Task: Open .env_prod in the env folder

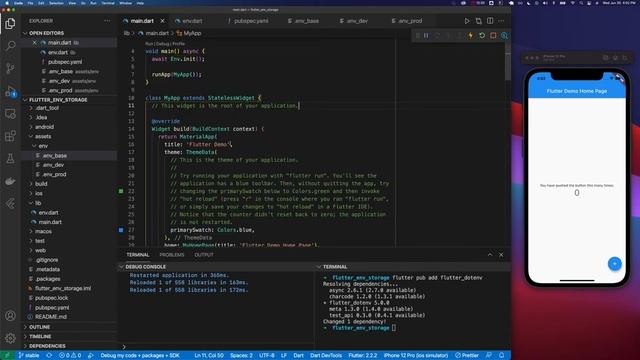Action: click(54, 174)
